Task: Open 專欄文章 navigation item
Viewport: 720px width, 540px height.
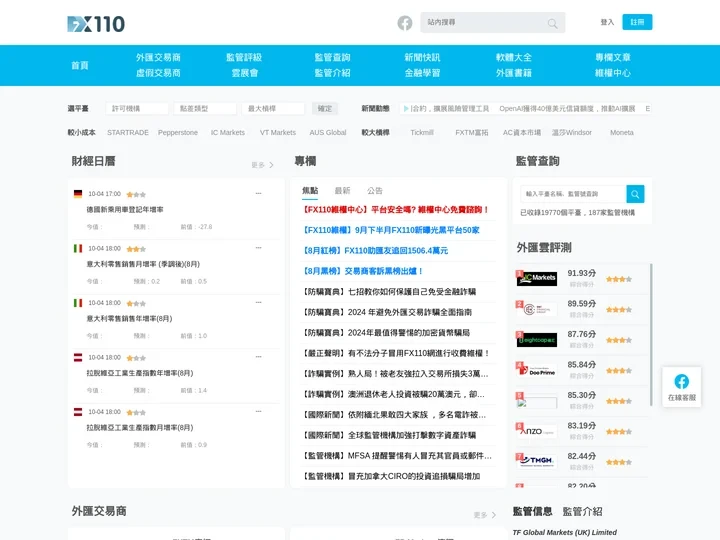Action: 613,57
